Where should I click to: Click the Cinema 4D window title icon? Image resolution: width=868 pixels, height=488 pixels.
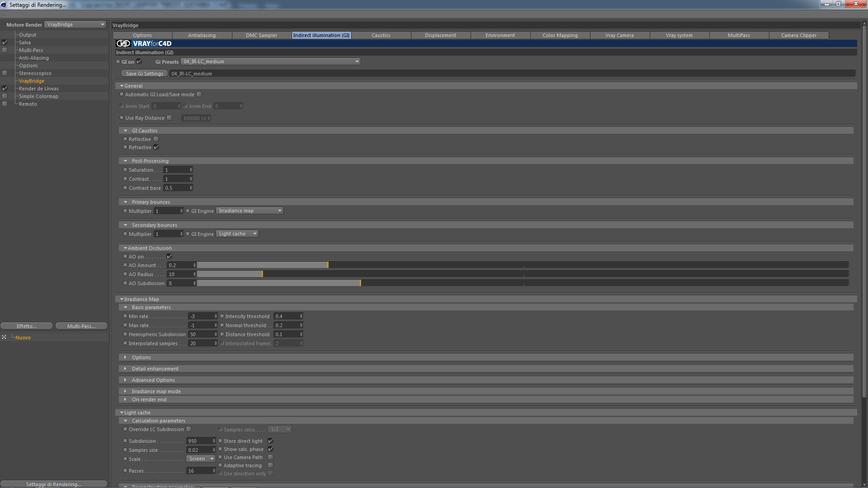pos(4,5)
